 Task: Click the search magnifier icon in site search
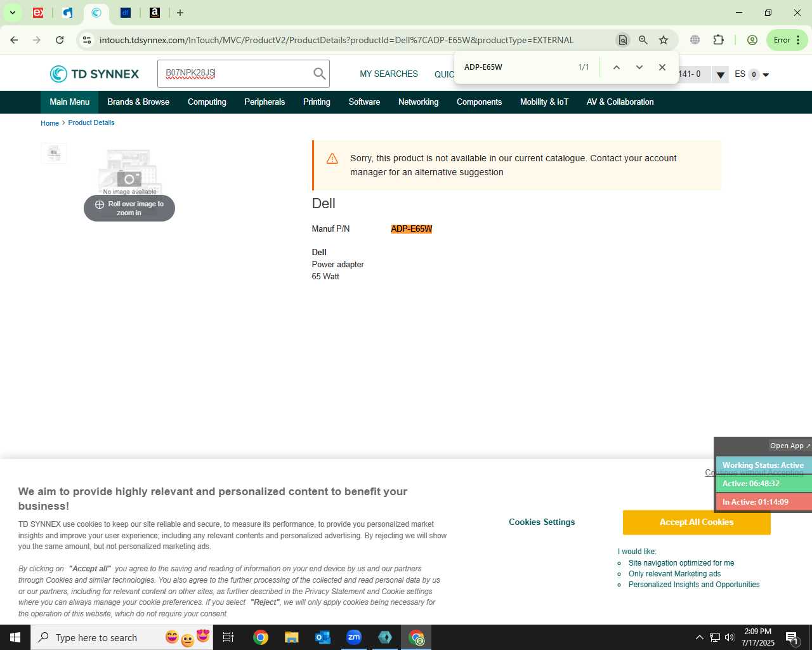[320, 74]
